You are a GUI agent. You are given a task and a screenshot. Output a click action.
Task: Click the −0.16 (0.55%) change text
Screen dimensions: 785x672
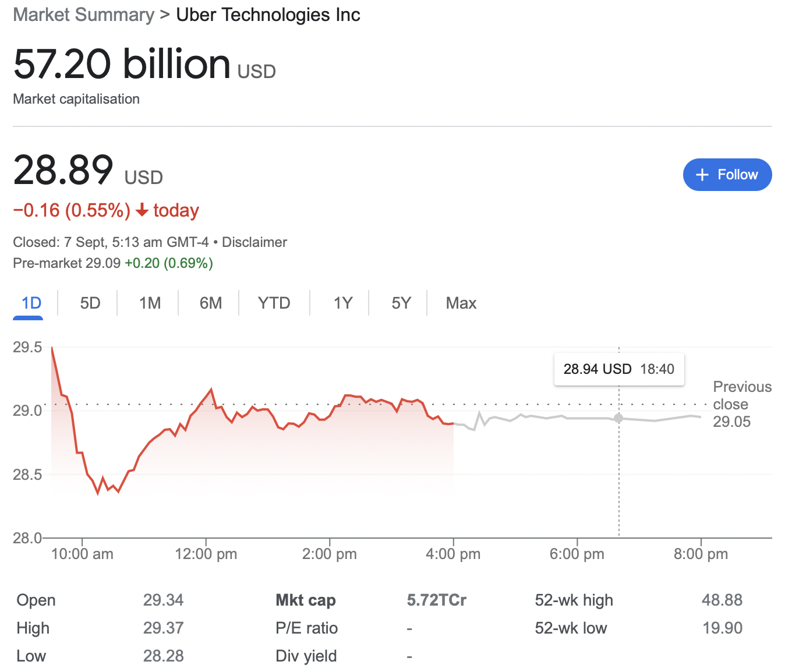72,210
